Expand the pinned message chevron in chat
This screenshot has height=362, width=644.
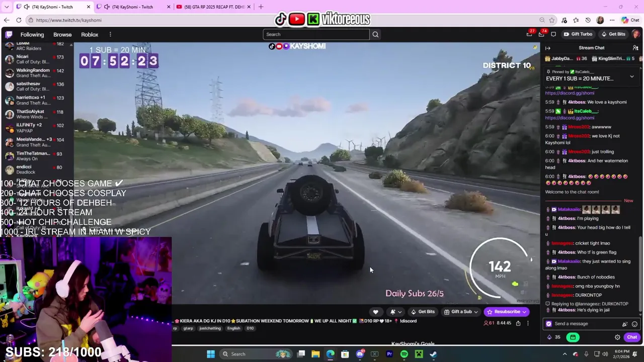tap(632, 76)
